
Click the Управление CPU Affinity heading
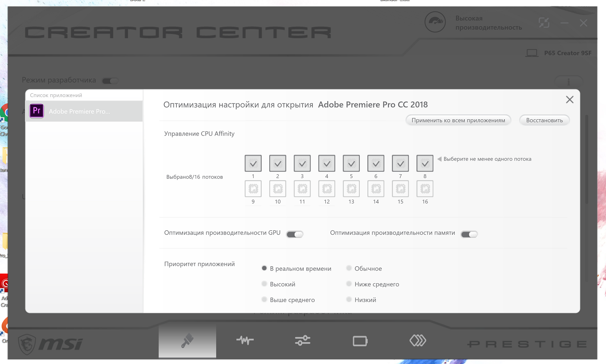(x=199, y=133)
